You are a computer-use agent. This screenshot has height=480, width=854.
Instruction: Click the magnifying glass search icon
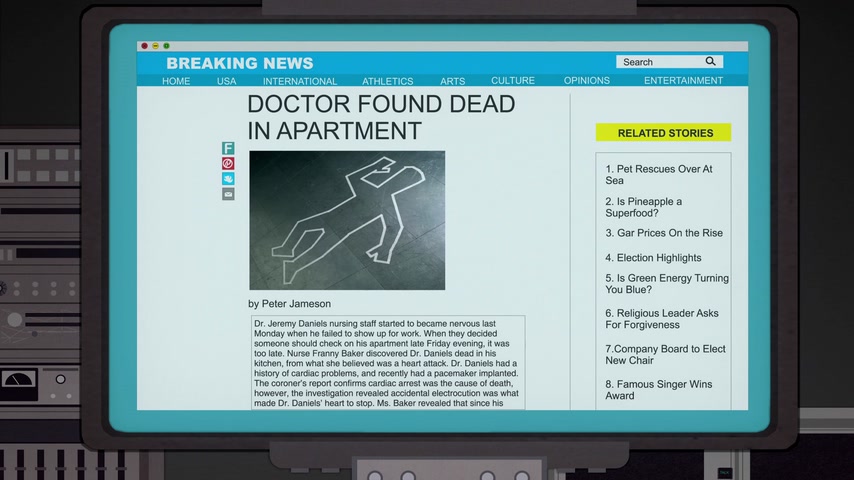tap(711, 62)
